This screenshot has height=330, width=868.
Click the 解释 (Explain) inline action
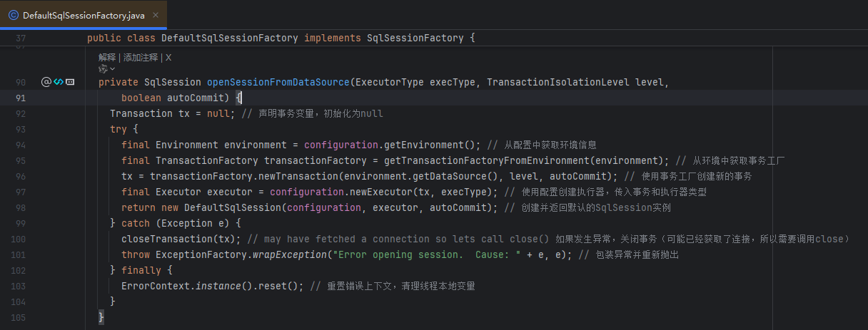click(107, 57)
